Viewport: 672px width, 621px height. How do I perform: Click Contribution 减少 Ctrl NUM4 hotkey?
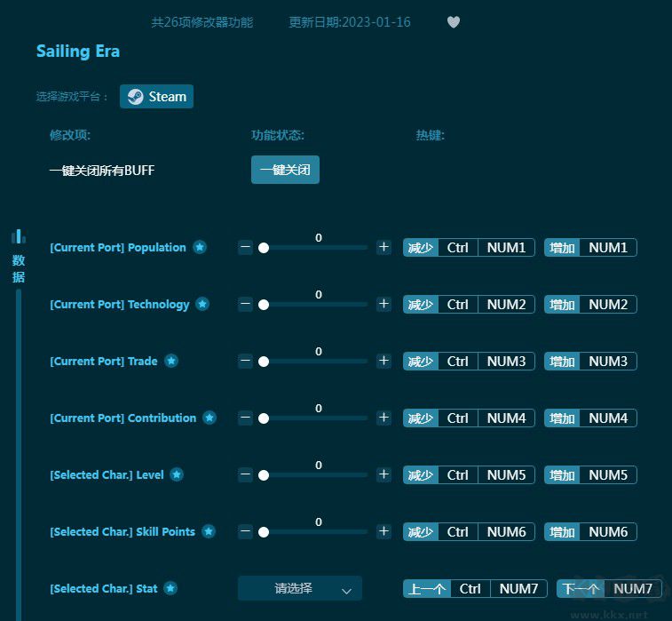coord(469,418)
